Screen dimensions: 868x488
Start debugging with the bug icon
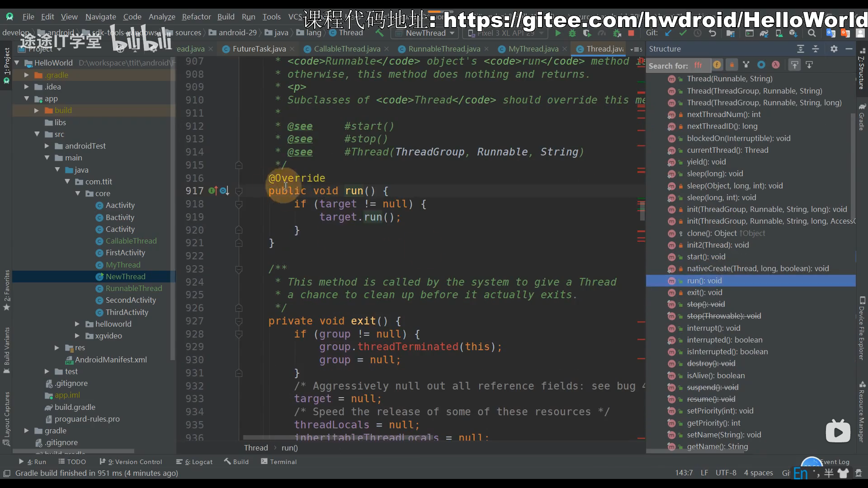pyautogui.click(x=572, y=33)
